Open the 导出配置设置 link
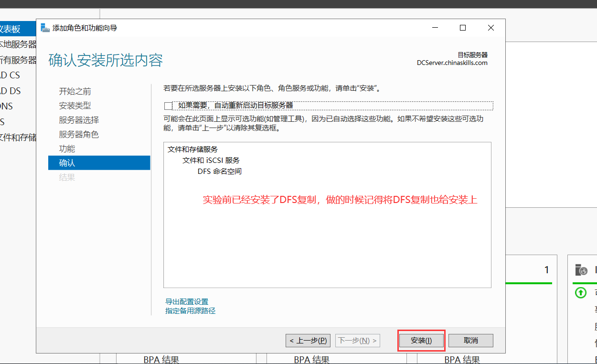Screen dimensions: 597x364 [x=187, y=302]
